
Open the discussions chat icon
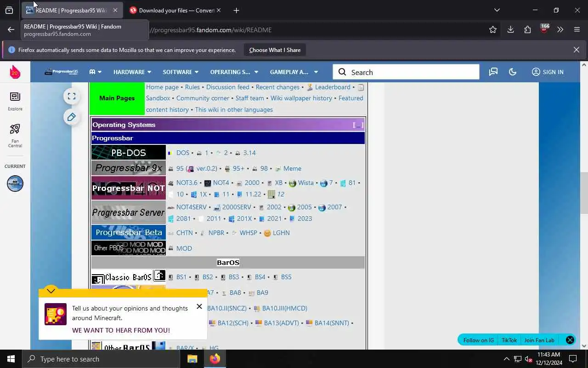(x=493, y=72)
